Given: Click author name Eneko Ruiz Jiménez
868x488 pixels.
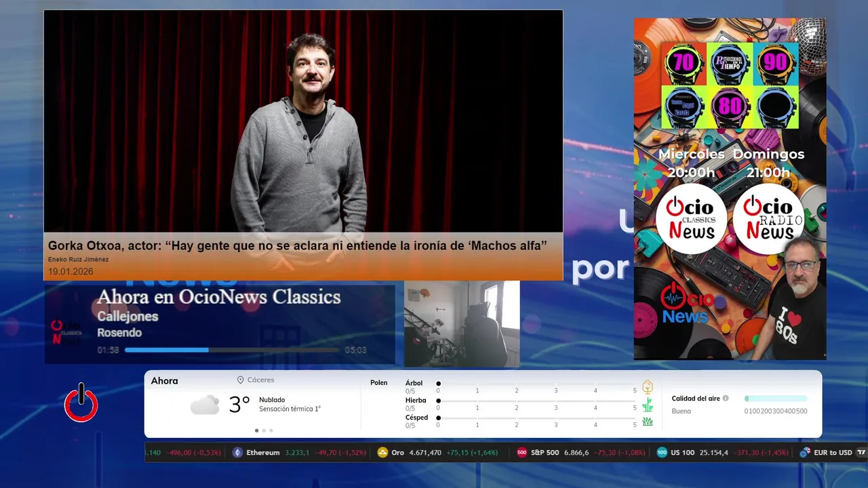Looking at the screenshot, I should pos(78,260).
